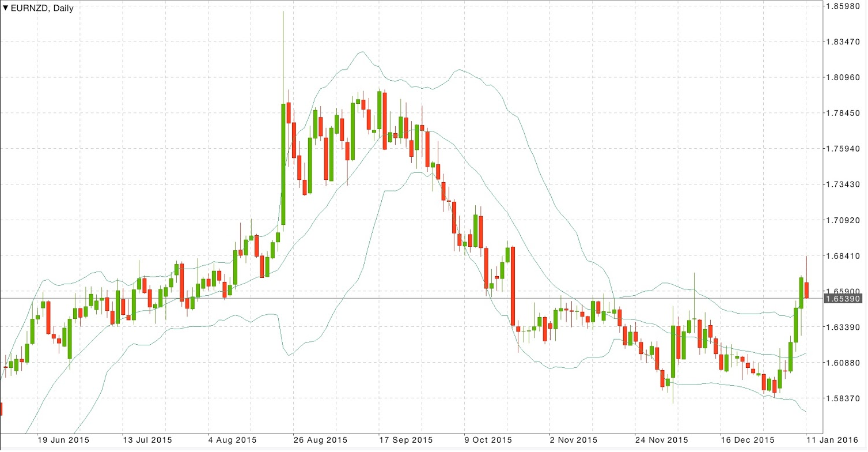868x452 pixels.
Task: Click the last red candle at the chart's right edge
Action: click(806, 290)
